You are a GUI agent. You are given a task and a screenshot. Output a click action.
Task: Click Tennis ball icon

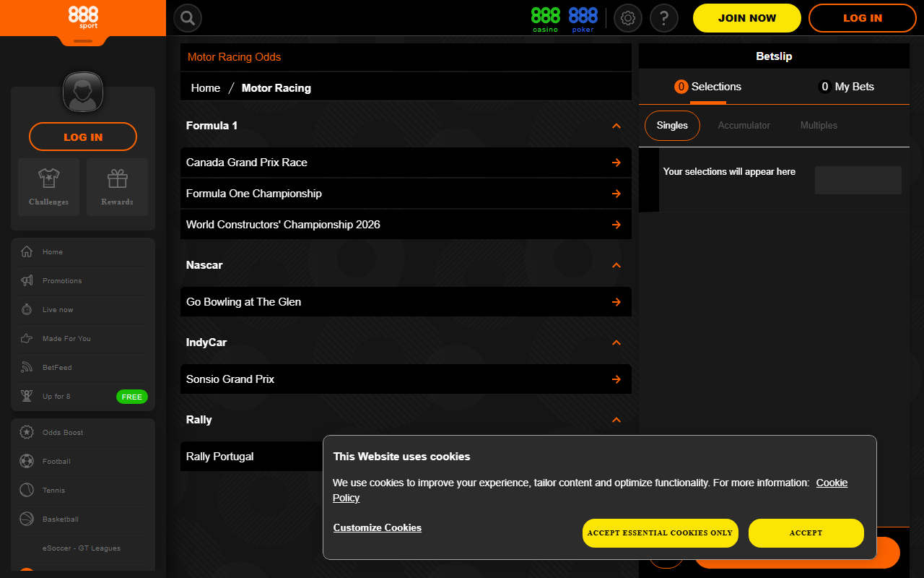pos(27,491)
